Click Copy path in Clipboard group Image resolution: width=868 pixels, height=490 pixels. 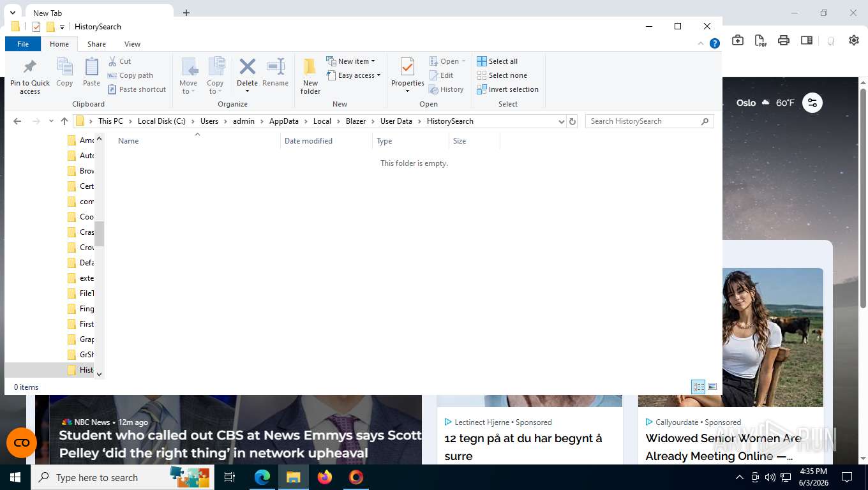130,75
